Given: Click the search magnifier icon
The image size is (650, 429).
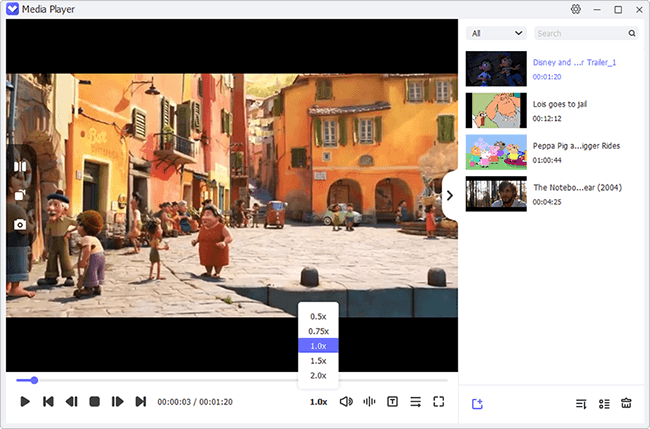Looking at the screenshot, I should 632,33.
